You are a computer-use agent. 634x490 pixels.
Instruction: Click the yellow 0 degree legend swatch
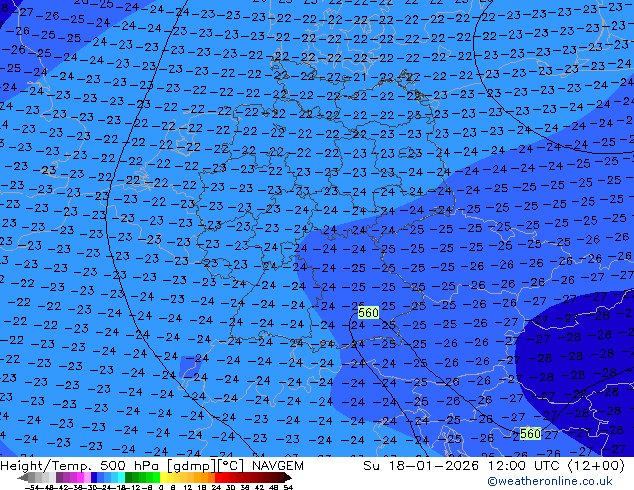(164, 477)
